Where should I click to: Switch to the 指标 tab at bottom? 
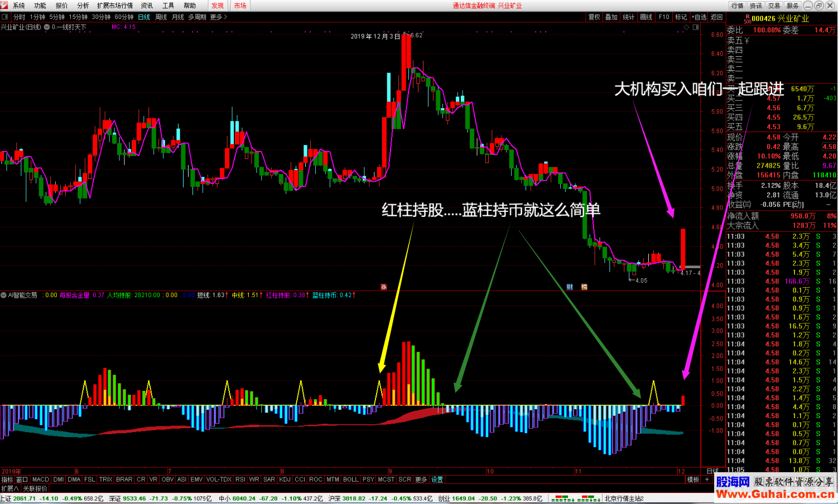point(7,479)
